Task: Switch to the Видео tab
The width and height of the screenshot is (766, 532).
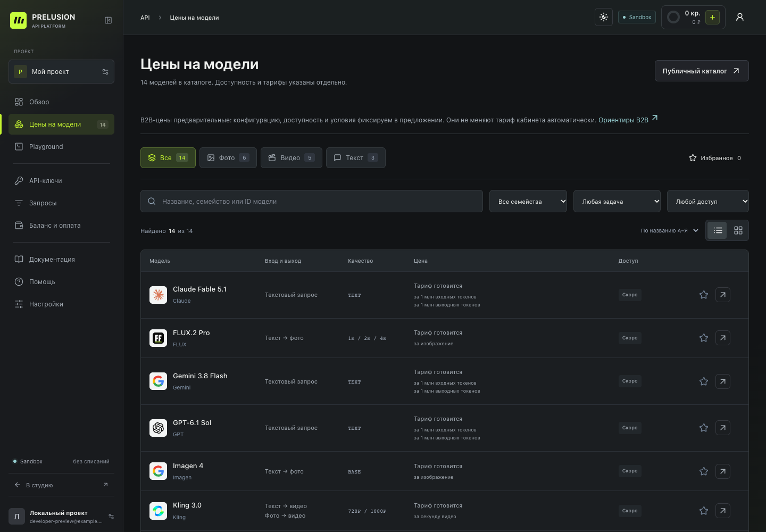Action: [x=292, y=157]
